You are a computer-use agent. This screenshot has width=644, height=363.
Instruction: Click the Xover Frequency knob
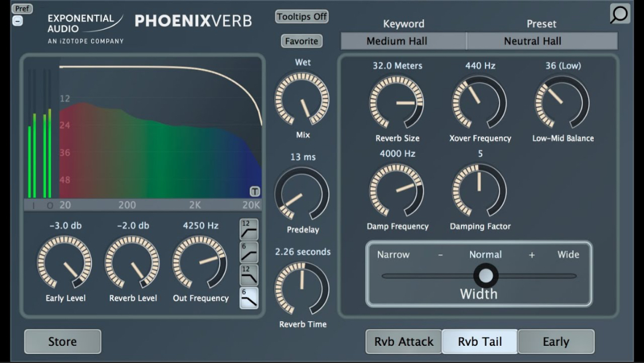point(479,102)
